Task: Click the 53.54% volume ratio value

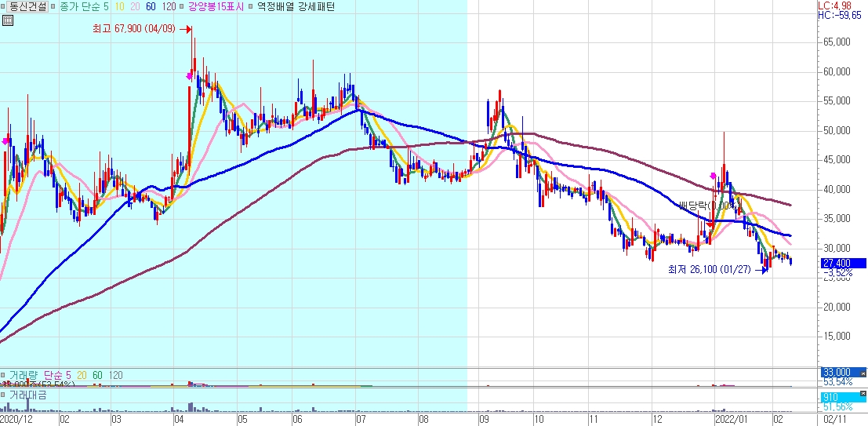Action: [x=837, y=382]
